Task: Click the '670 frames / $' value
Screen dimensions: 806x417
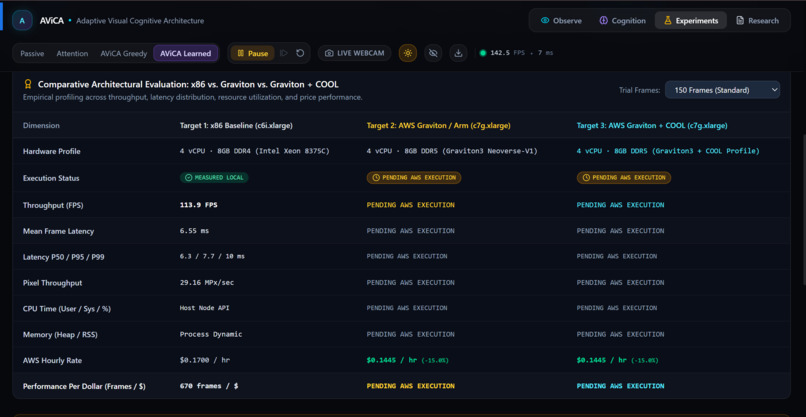Action: 209,386
